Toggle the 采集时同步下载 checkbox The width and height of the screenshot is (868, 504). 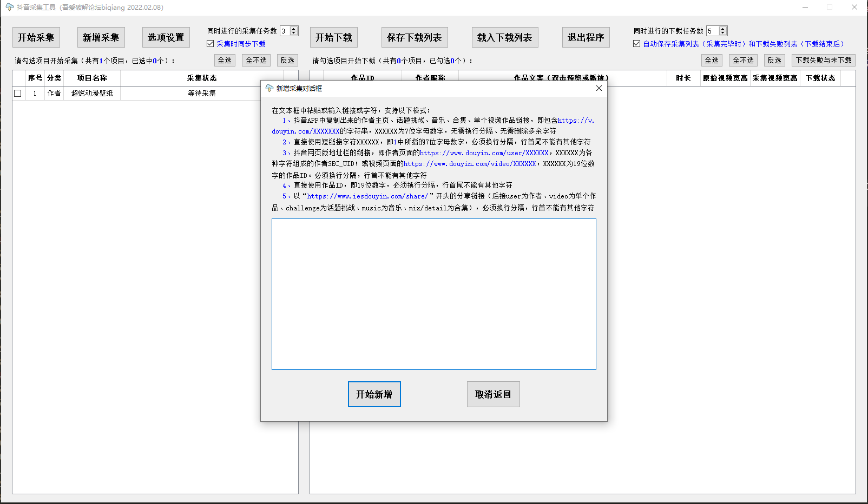[x=211, y=44]
